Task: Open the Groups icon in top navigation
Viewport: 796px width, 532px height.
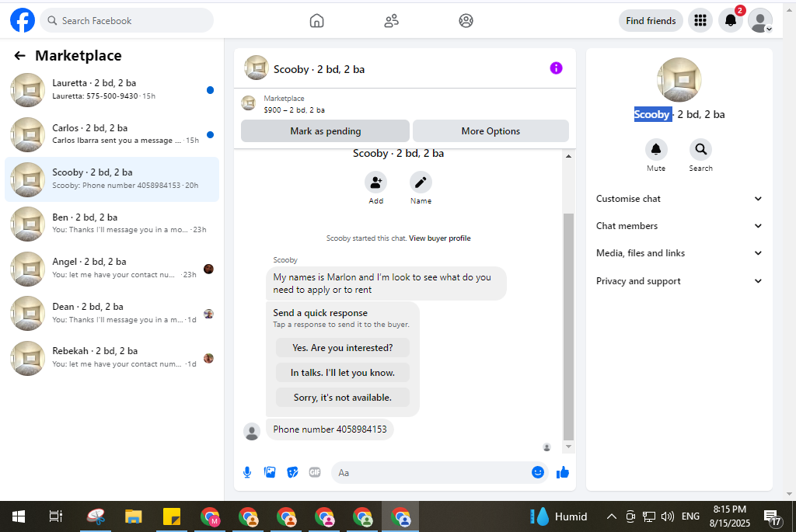Action: (466, 21)
